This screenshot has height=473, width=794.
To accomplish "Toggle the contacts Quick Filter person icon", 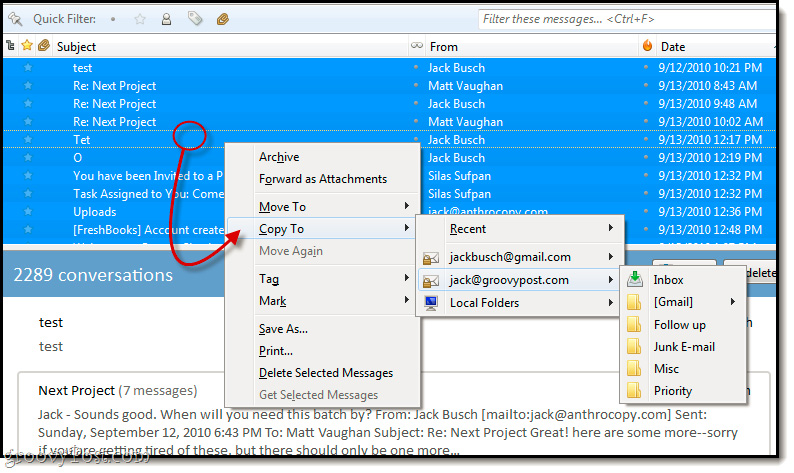I will (x=166, y=19).
